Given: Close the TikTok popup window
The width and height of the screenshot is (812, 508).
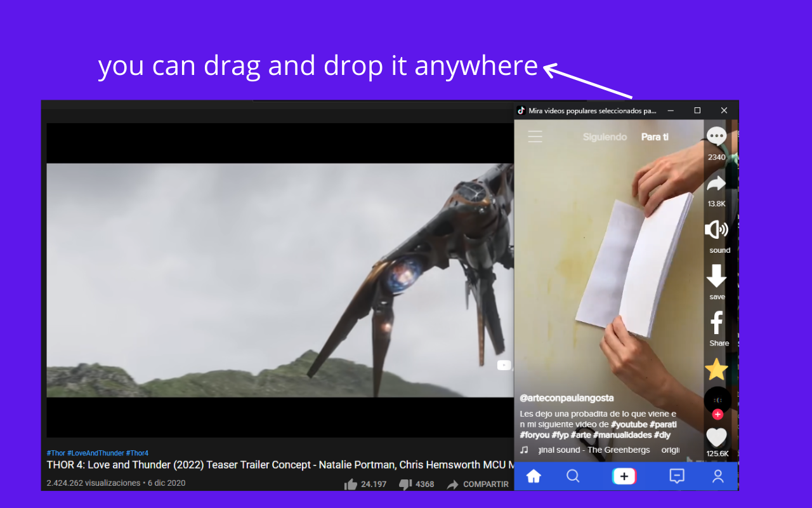Looking at the screenshot, I should [x=724, y=110].
